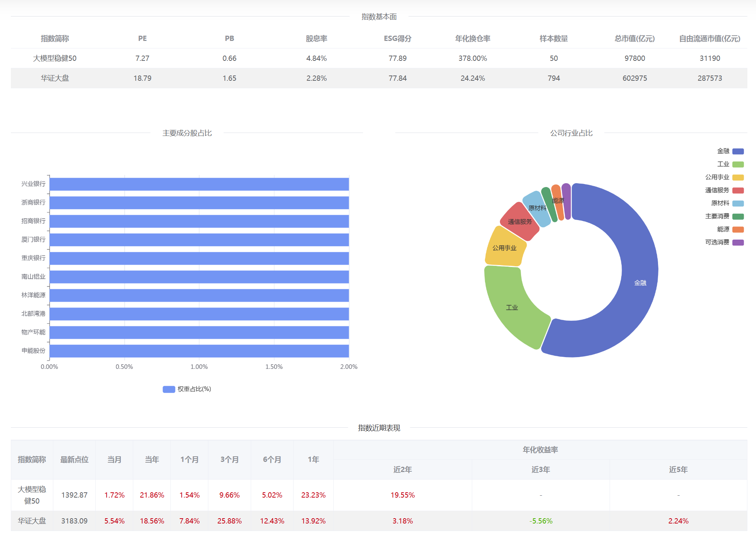
Task: Click the 华证大盘 row in performance table
Action: coord(32,521)
